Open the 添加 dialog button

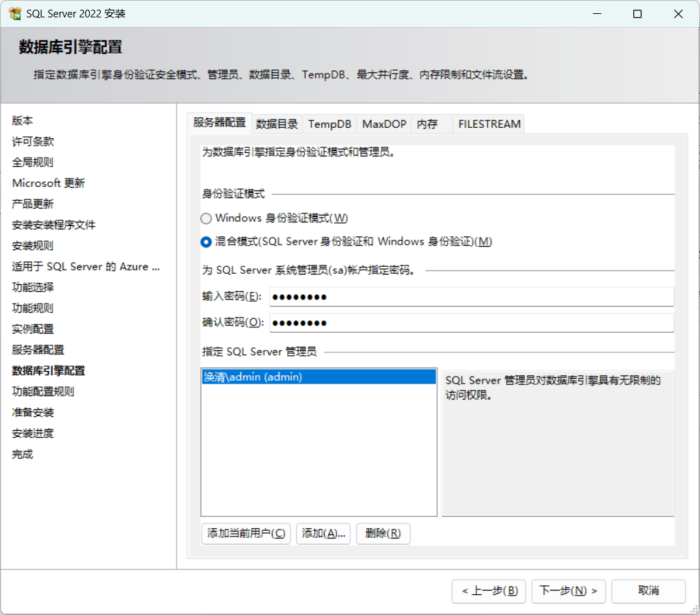point(323,534)
